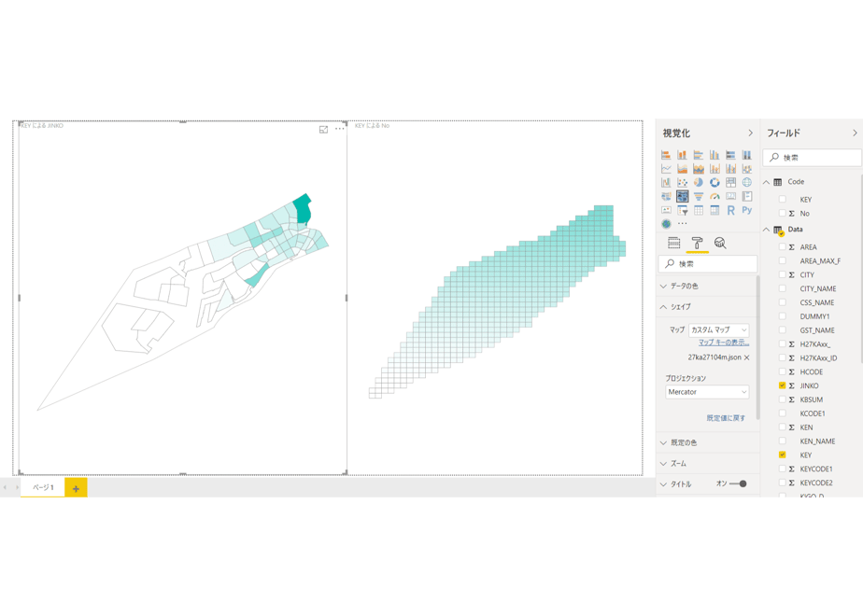Select the ArcGIS Maps visual

click(666, 224)
